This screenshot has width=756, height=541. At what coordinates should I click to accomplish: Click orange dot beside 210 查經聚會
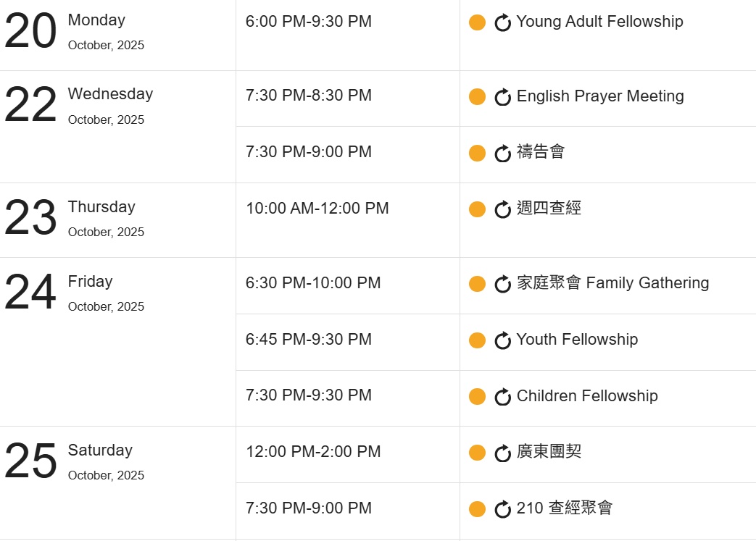477,509
